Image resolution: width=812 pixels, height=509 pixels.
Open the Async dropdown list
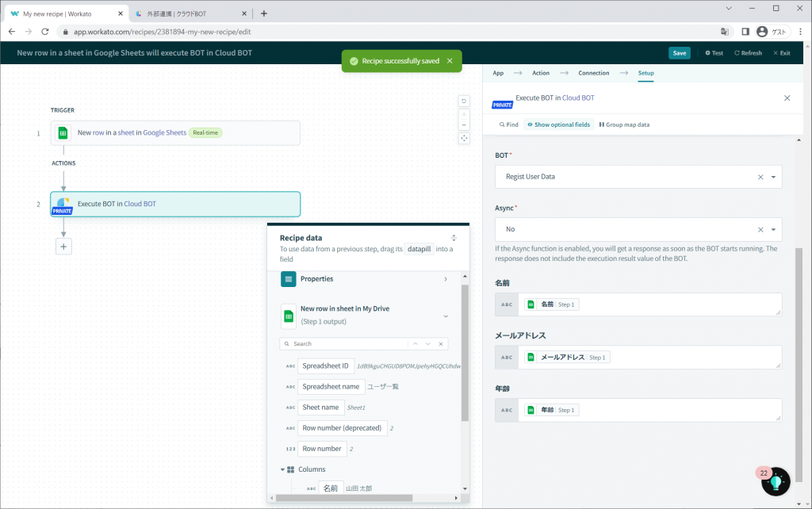click(773, 230)
